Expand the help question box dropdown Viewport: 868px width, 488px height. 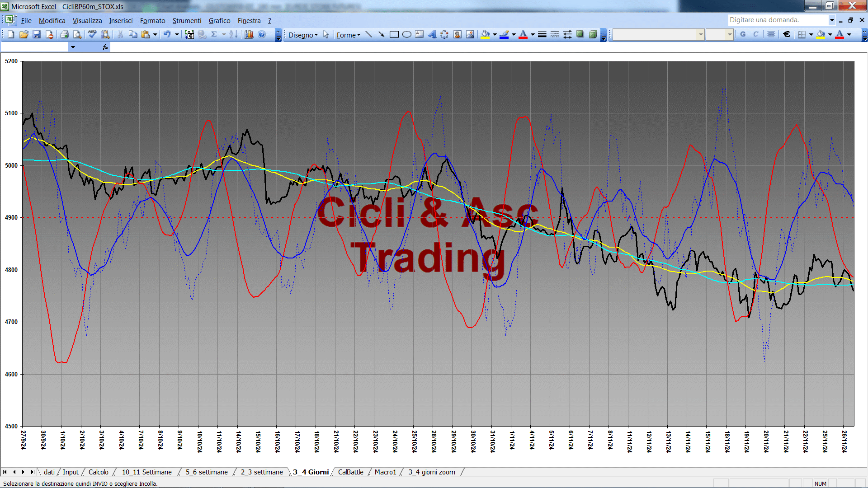coord(831,20)
